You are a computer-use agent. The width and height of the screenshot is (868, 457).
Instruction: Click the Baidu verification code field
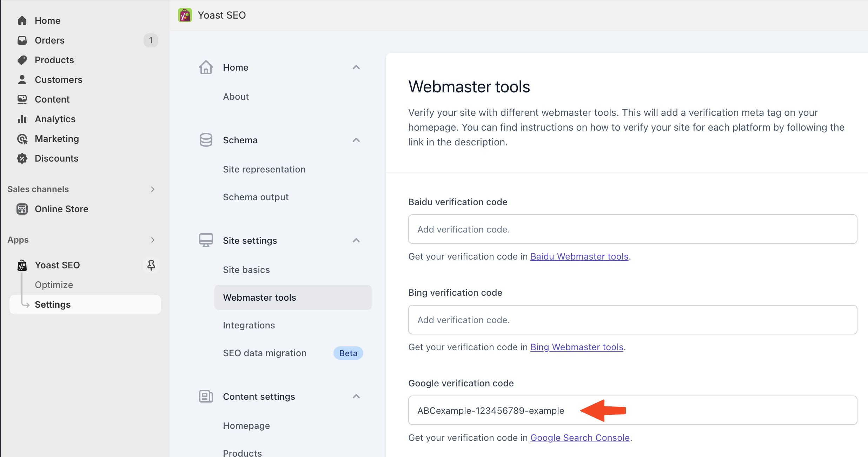click(x=632, y=229)
